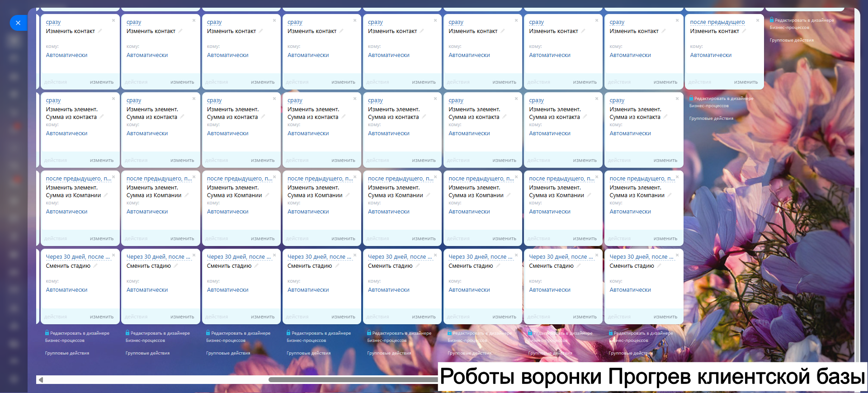The width and height of the screenshot is (868, 393).
Task: Click 'Групповые действия' under leftmost 'Сменить стадию' card
Action: pos(67,353)
